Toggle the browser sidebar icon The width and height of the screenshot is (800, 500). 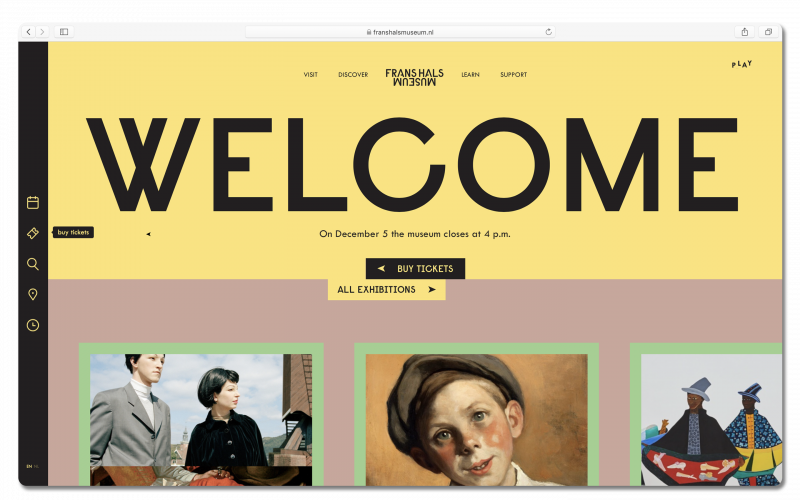pos(64,32)
